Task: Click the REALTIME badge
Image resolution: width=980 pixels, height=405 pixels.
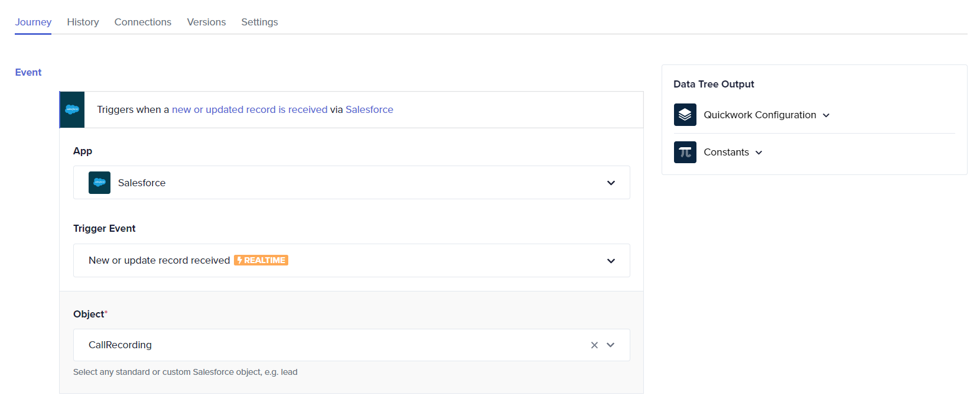Action: coord(261,260)
